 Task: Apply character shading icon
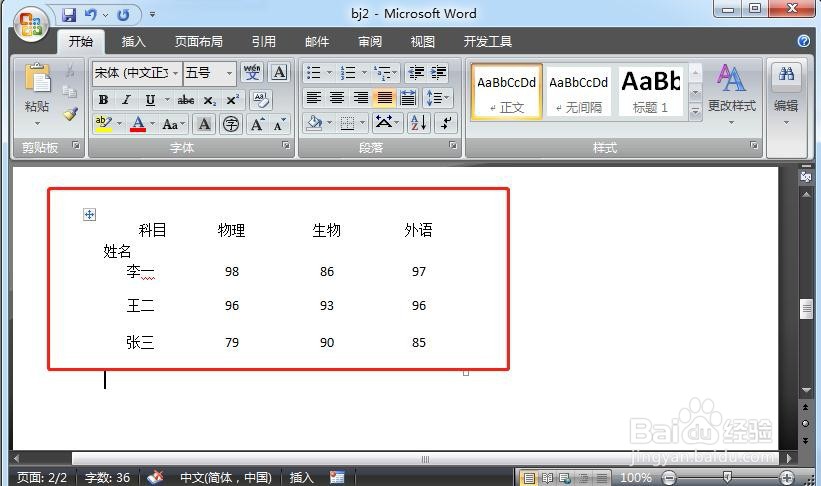205,124
